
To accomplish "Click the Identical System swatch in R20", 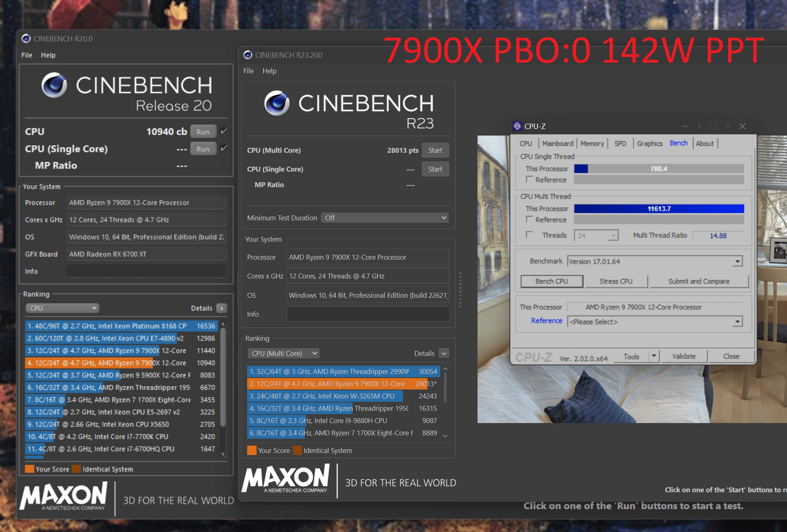I will tap(76, 469).
